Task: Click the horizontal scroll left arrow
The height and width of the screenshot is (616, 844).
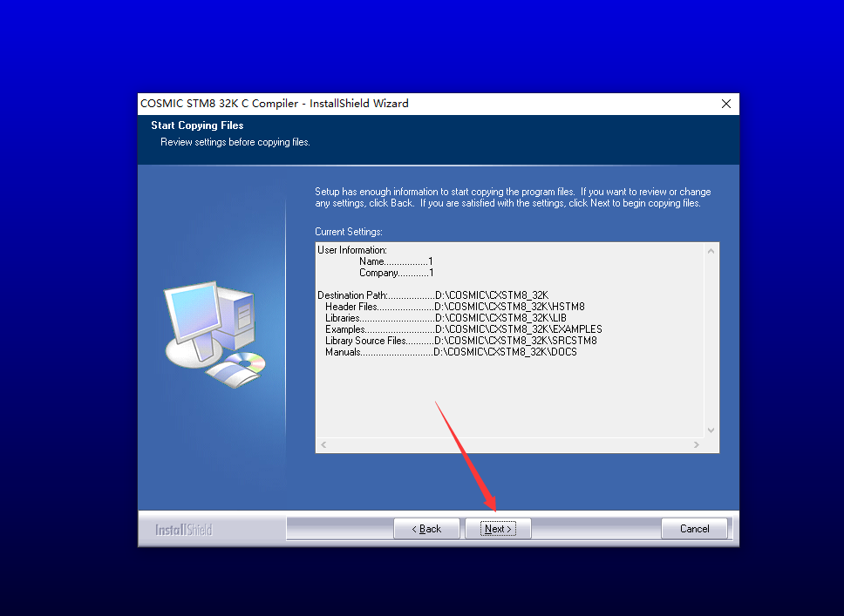Action: tap(323, 444)
